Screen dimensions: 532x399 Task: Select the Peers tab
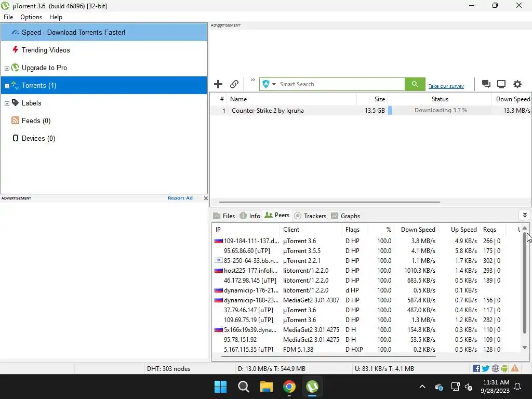point(277,215)
